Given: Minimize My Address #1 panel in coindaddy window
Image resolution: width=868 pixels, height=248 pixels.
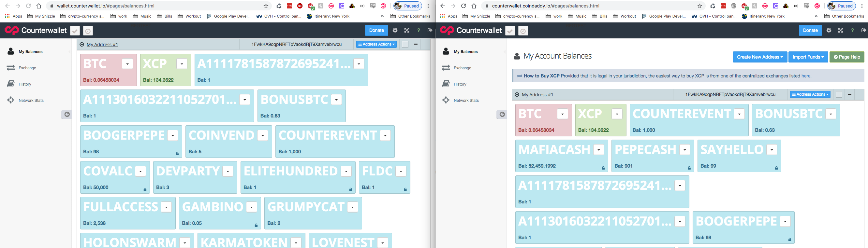Looking at the screenshot, I should click(849, 94).
